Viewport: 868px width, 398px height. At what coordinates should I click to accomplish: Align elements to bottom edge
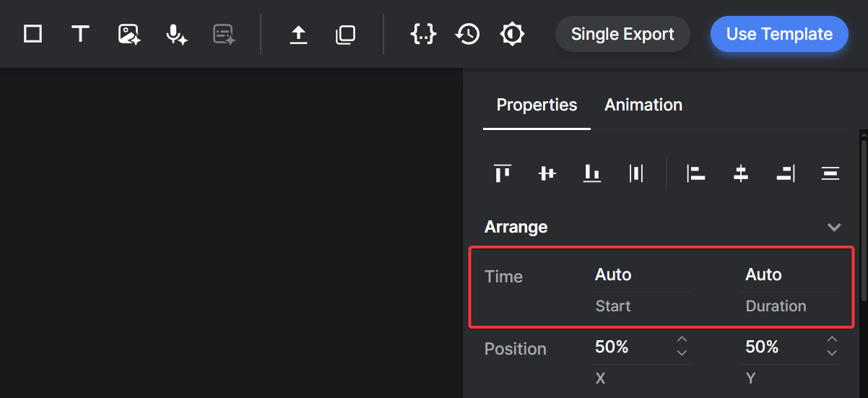click(592, 173)
